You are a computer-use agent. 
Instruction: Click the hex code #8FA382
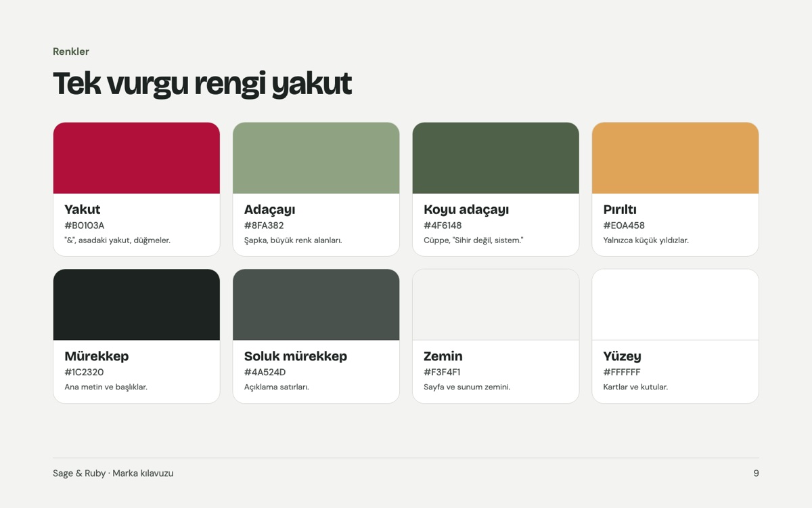coord(264,226)
